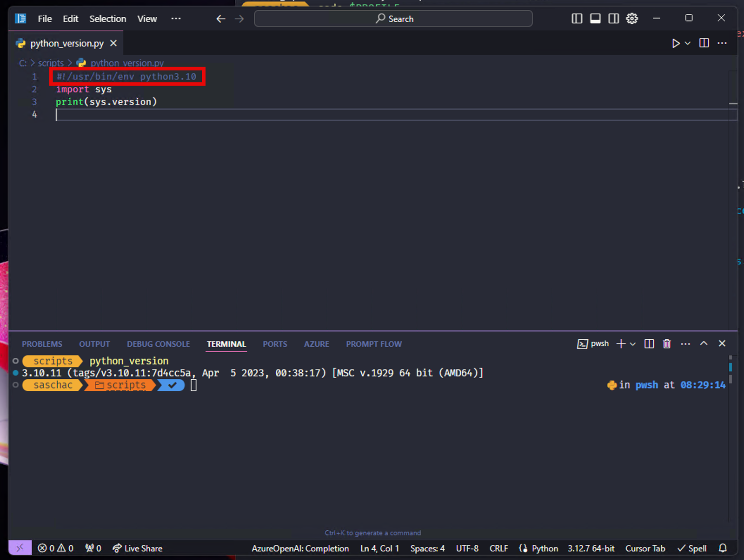Image resolution: width=744 pixels, height=560 pixels.
Task: Run the Python file with play button
Action: pyautogui.click(x=676, y=43)
